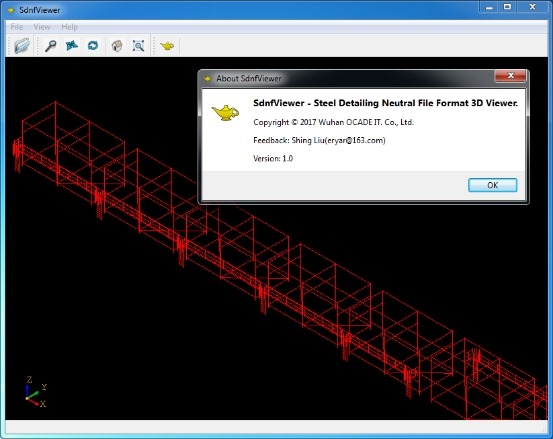This screenshot has width=553, height=439.
Task: Click the XYZ axis triad
Action: pos(36,392)
